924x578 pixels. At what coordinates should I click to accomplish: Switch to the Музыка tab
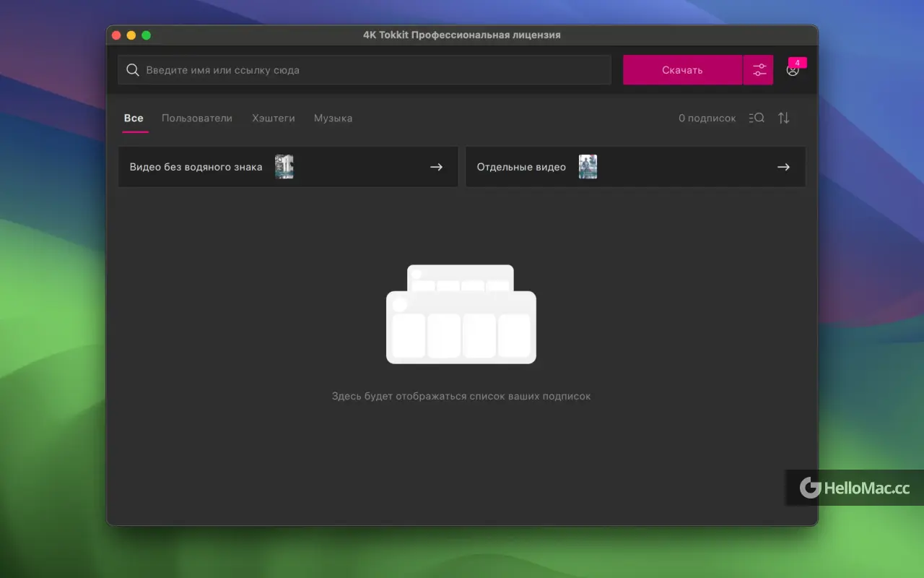pos(333,118)
